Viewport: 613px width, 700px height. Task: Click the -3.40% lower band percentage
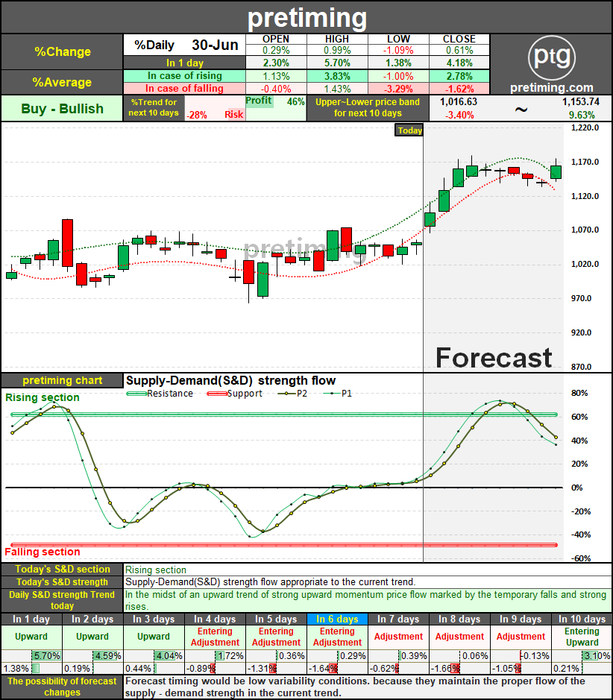pyautogui.click(x=459, y=116)
